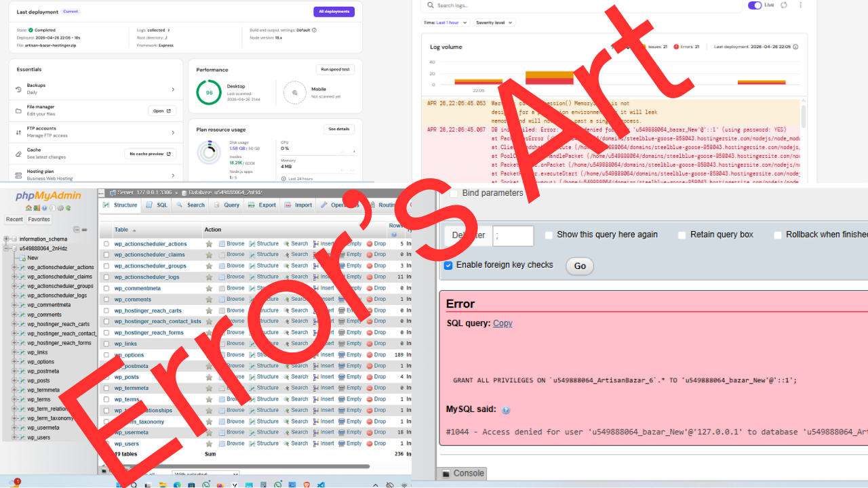Image resolution: width=868 pixels, height=488 pixels.
Task: Click the help icon beside MySQL said
Action: (x=506, y=410)
